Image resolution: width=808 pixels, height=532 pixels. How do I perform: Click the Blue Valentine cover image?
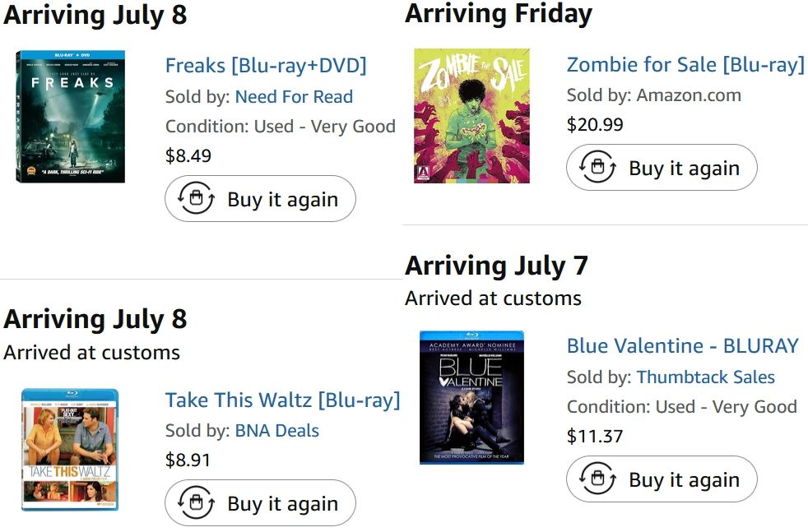click(x=471, y=398)
